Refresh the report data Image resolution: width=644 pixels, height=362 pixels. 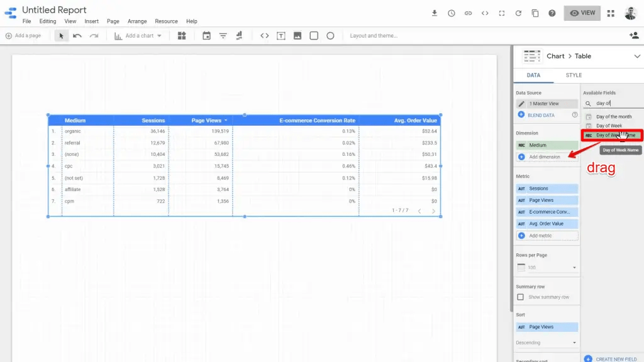coord(517,13)
